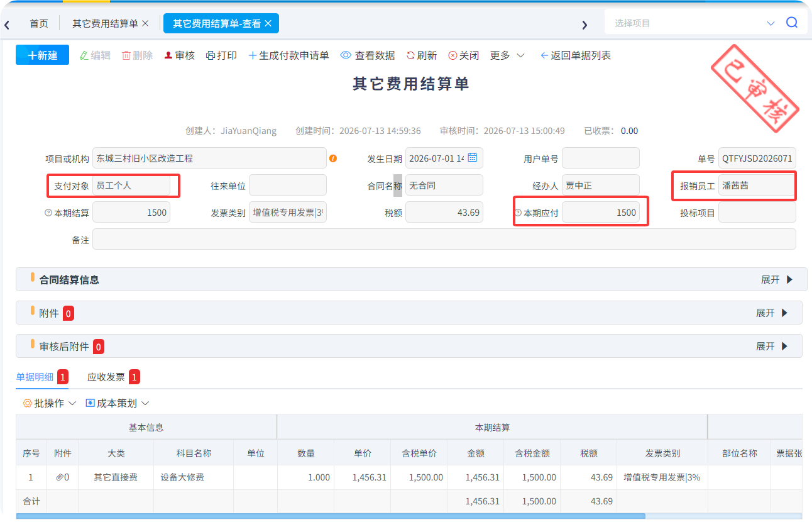This screenshot has height=522, width=812.
Task: Switch to the 首页 tab
Action: click(39, 23)
